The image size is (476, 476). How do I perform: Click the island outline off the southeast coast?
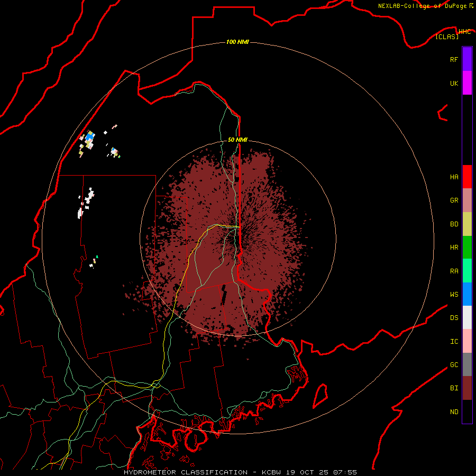click(321, 396)
